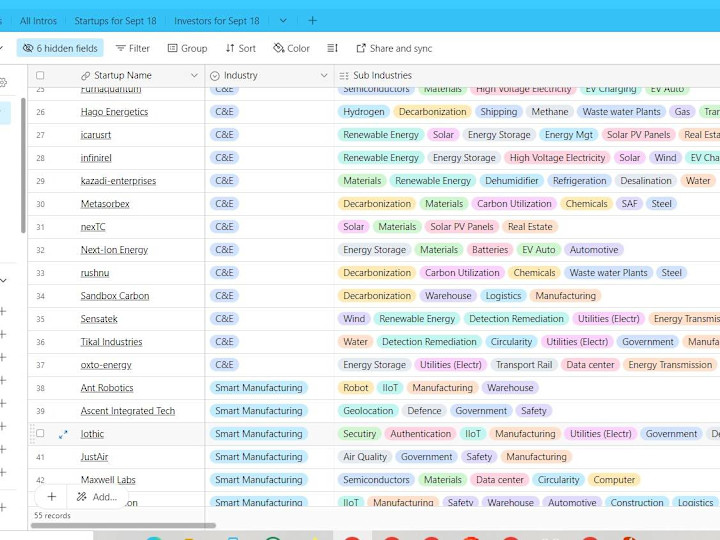This screenshot has width=720, height=540.
Task: Click the Sub Industries column header
Action: (527, 75)
